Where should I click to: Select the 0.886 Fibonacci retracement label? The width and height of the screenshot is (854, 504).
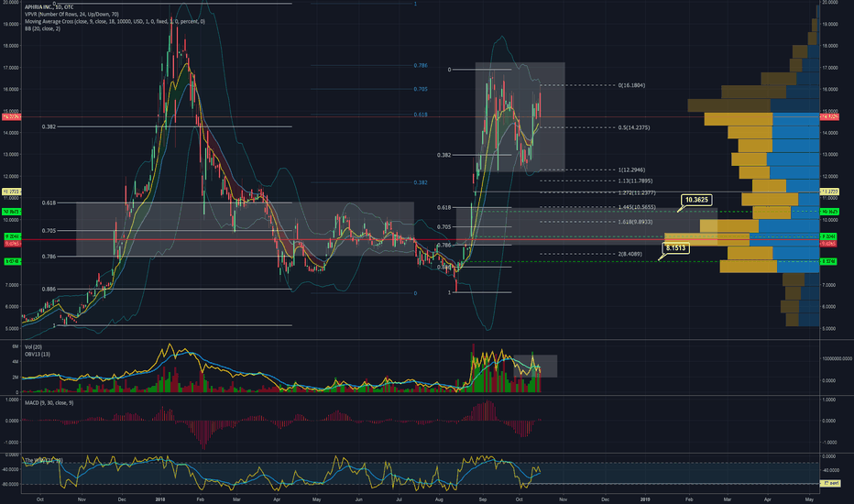[49, 290]
